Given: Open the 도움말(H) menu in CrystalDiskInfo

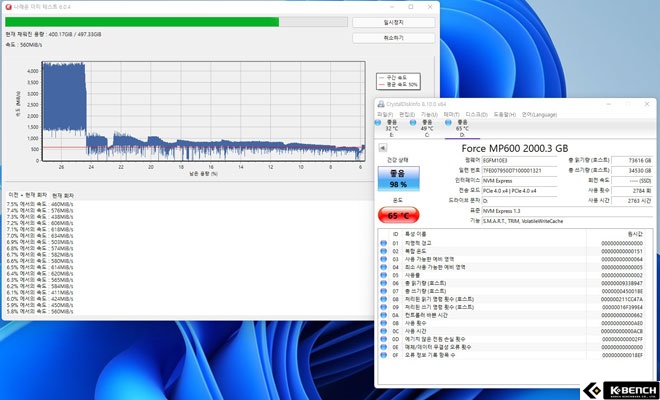Looking at the screenshot, I should 504,115.
